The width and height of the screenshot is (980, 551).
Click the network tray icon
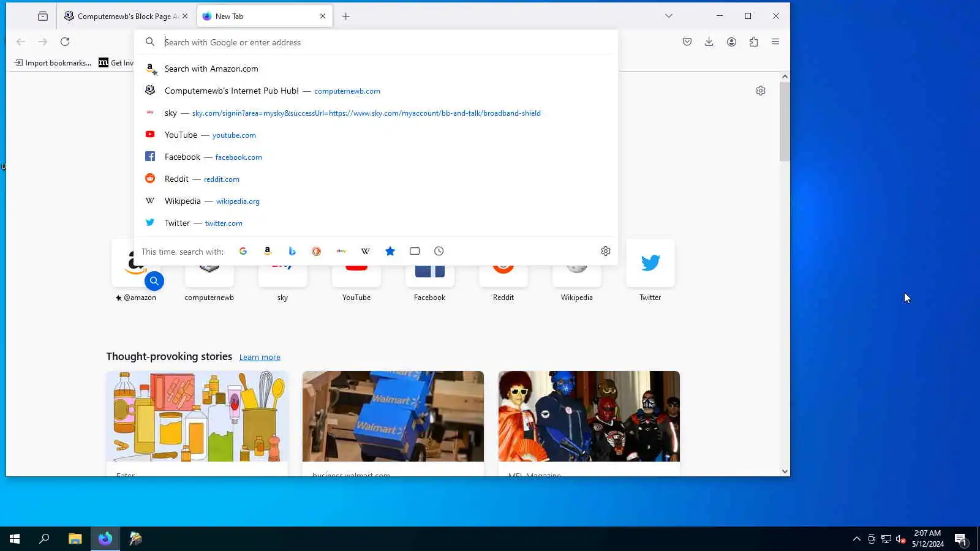(886, 539)
